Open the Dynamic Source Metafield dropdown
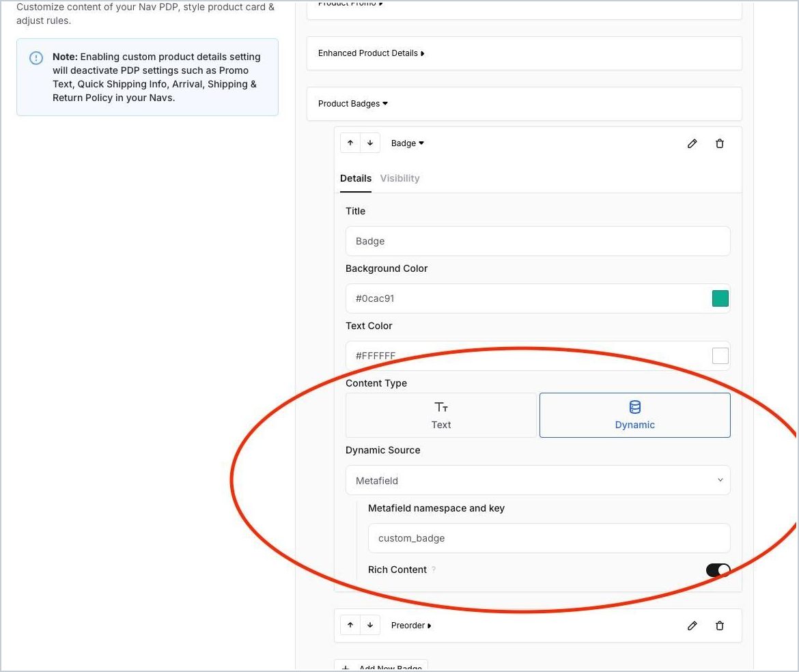 pos(537,480)
